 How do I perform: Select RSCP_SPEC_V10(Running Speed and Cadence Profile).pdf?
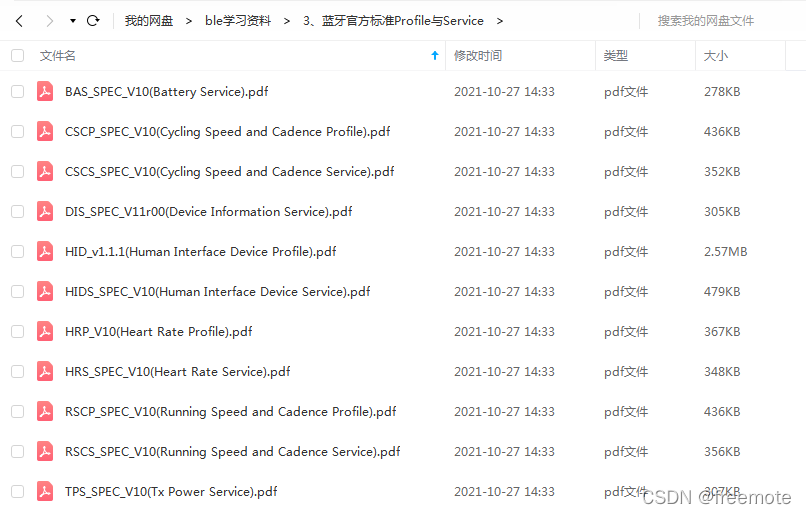pos(231,412)
